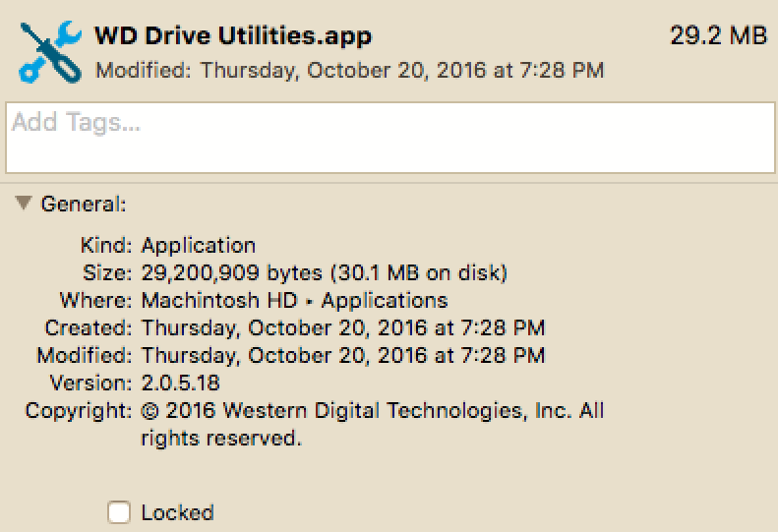The image size is (778, 532).
Task: Click the Western Digital copyright text
Action: (372, 424)
